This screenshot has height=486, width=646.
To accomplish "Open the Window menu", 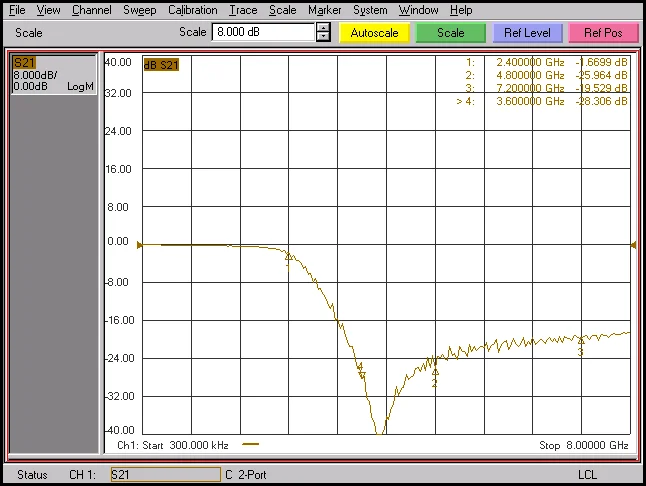I will 418,10.
